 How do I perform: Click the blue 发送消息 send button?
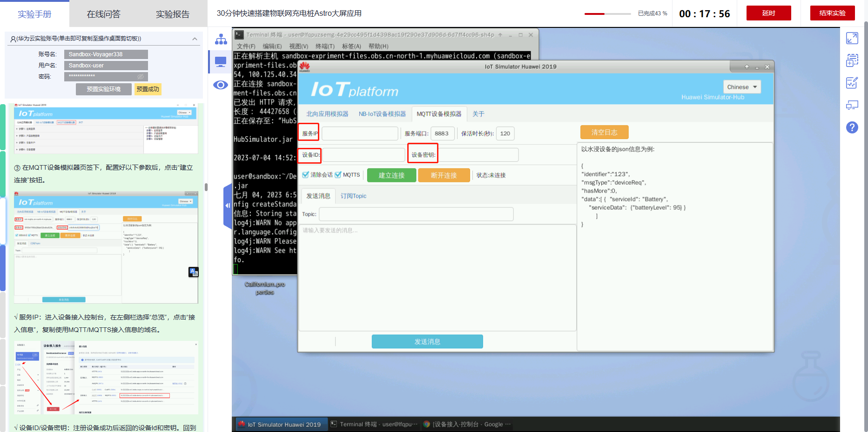tap(427, 342)
